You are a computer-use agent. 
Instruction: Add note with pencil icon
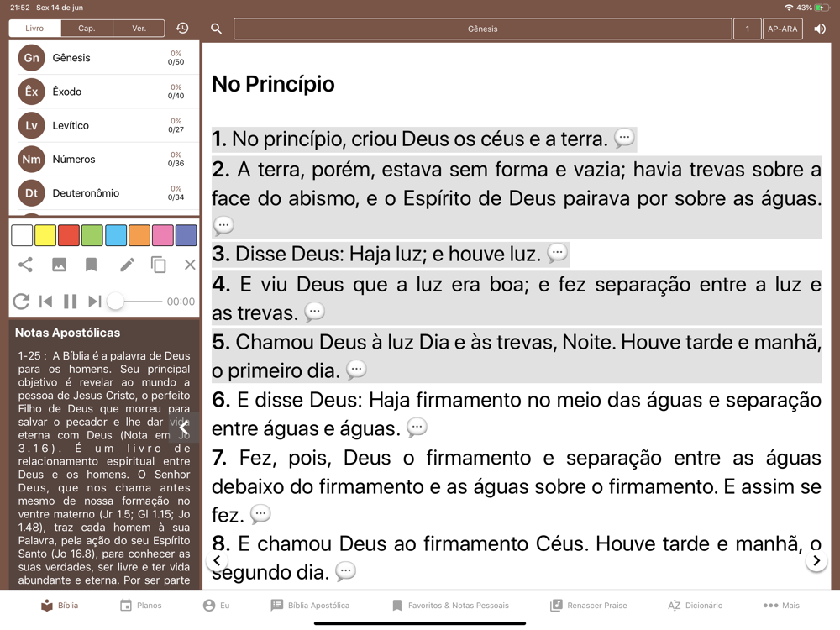click(x=127, y=265)
